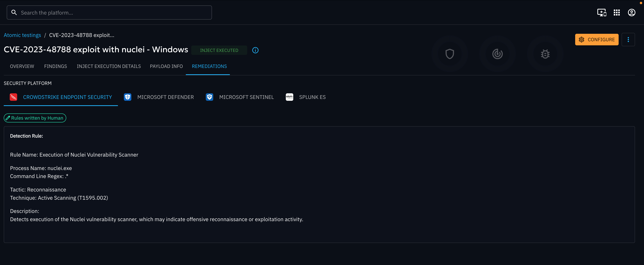
Task: Open Inject Execution Details tab
Action: click(109, 66)
